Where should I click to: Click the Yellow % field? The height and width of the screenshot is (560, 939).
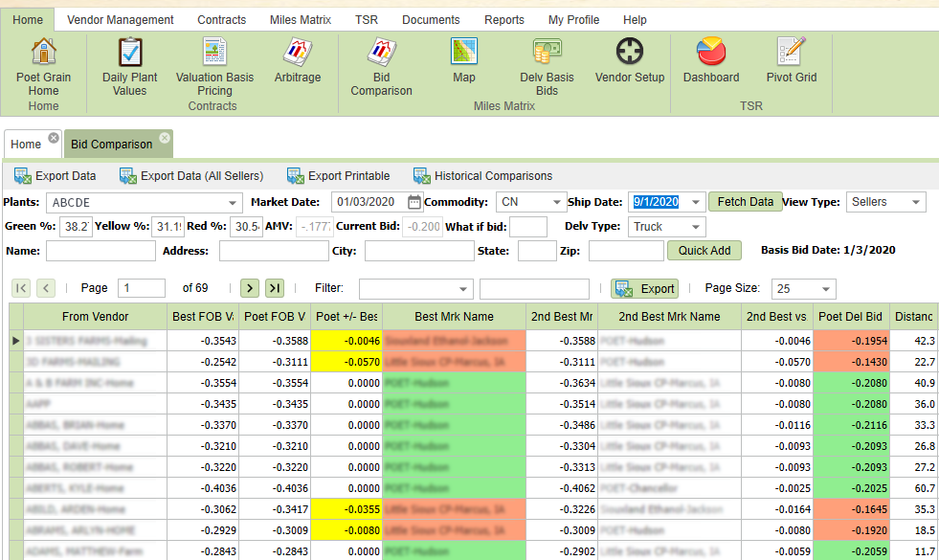pos(168,227)
